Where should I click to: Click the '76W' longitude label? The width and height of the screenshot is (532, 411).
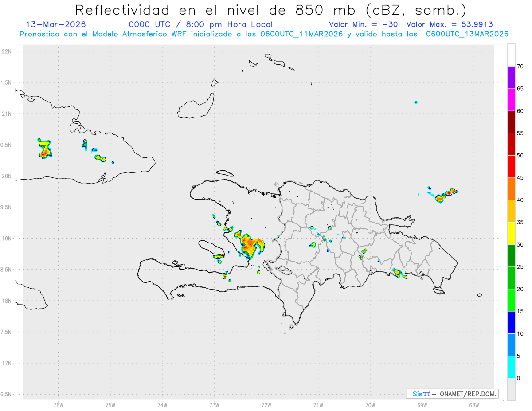[58, 405]
